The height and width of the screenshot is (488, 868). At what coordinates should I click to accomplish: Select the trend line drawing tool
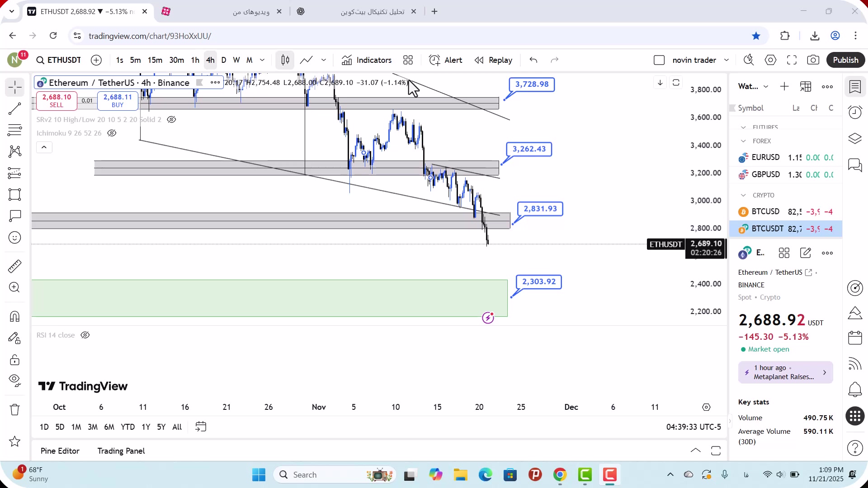coord(15,108)
